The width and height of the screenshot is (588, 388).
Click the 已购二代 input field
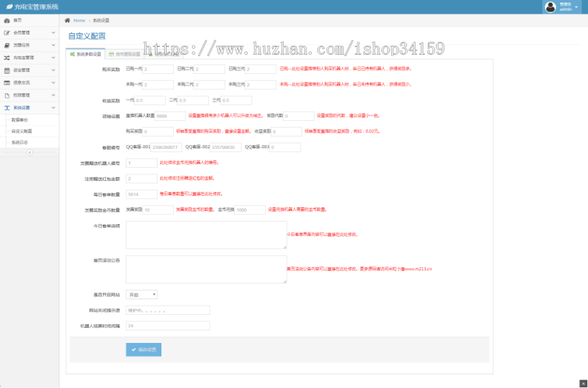click(x=209, y=69)
